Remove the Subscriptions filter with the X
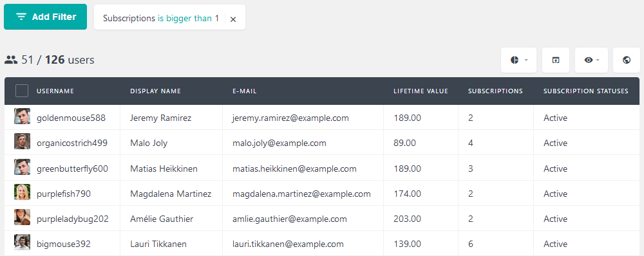 coord(233,19)
